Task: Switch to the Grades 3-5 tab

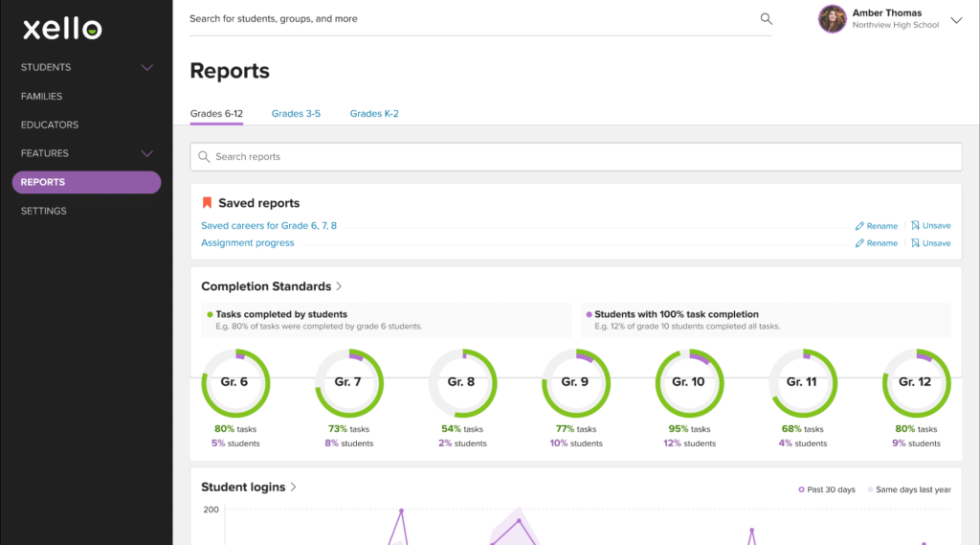Action: click(296, 114)
